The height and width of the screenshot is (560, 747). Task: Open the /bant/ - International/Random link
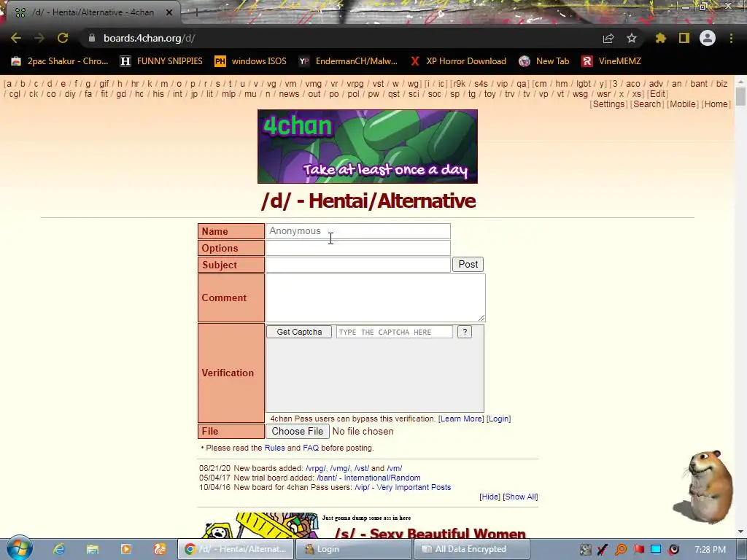[x=368, y=478]
